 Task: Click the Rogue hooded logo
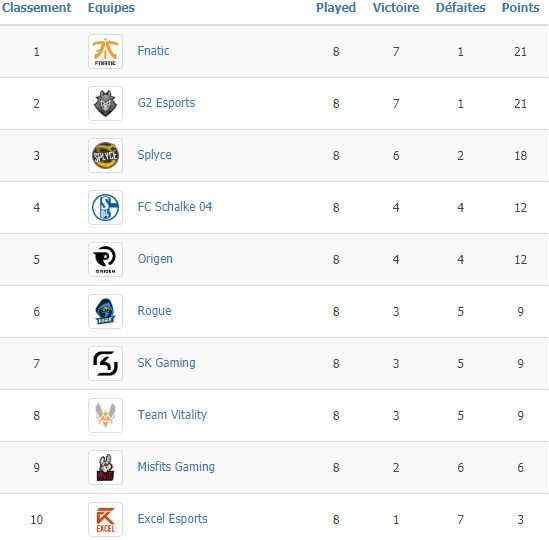[x=105, y=312]
